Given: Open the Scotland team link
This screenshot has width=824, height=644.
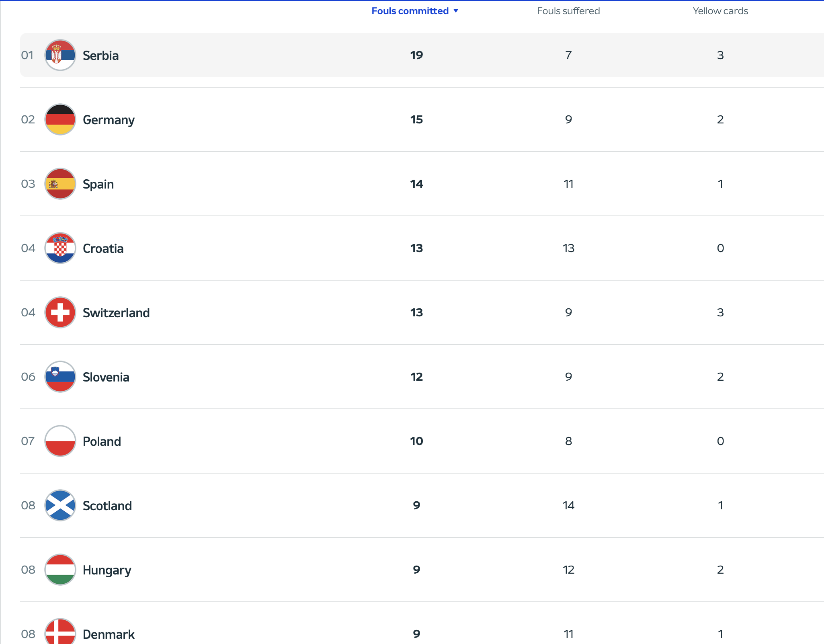Looking at the screenshot, I should point(107,506).
